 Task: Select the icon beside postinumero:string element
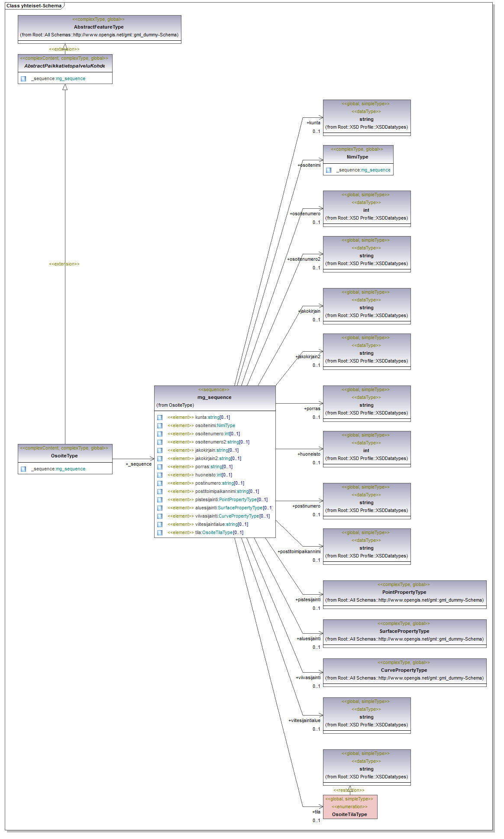(160, 483)
